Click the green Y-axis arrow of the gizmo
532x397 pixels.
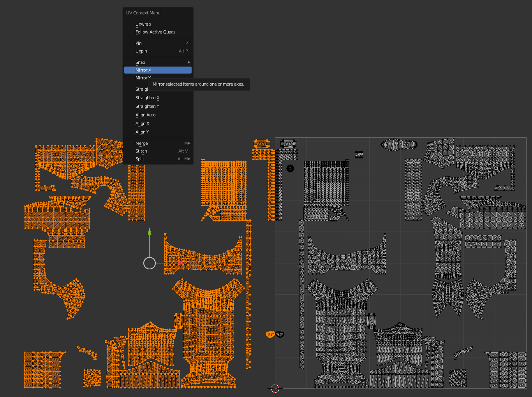pos(150,232)
